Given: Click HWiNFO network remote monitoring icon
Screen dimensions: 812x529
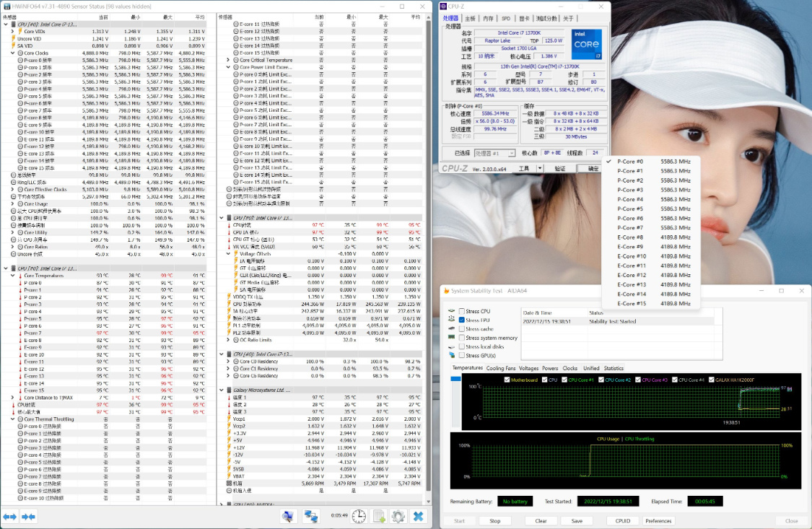Looking at the screenshot, I should click(311, 516).
